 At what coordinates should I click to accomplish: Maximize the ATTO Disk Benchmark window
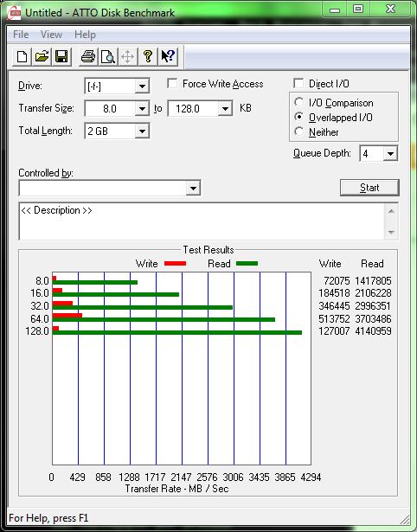(x=358, y=10)
